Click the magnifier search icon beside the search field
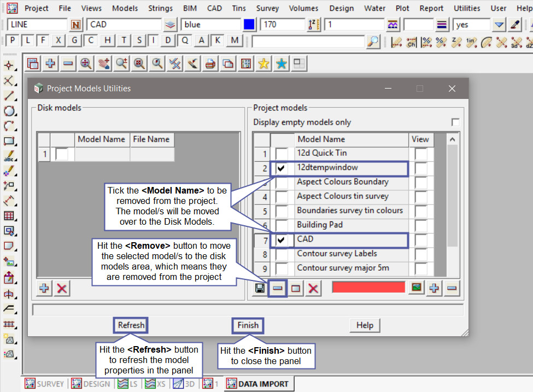Screen dimensions: 533x392 coord(373,41)
